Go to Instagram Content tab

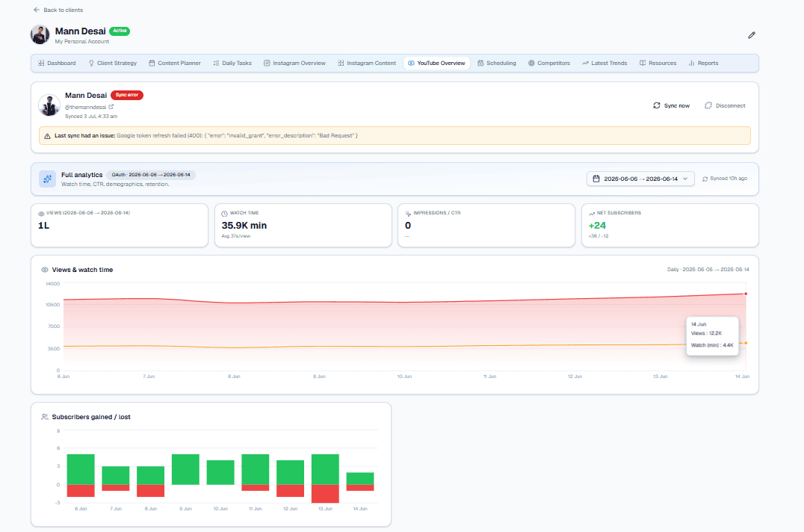[367, 63]
